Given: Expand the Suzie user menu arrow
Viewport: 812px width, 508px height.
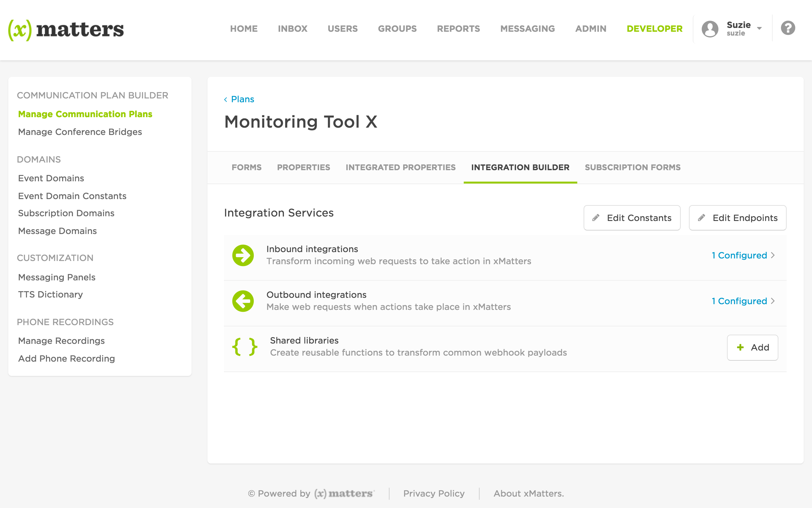Looking at the screenshot, I should 759,29.
